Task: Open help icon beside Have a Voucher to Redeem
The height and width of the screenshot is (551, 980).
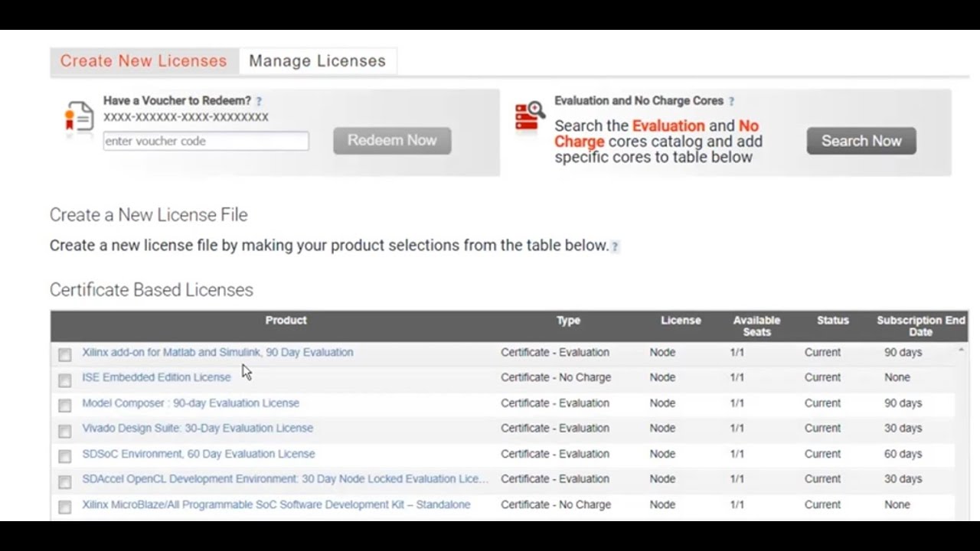Action: click(x=259, y=101)
